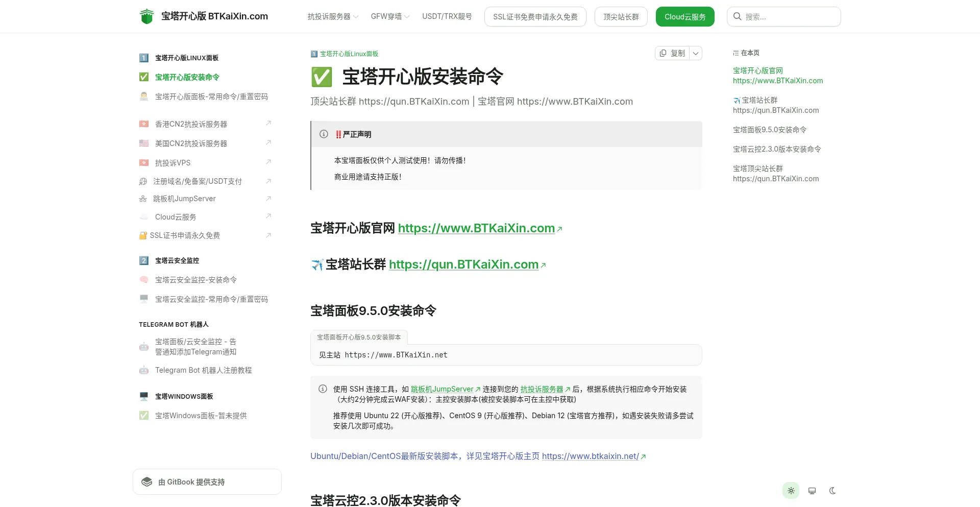Open 宝塔开心版LINUX面板 sidebar section
This screenshot has height=507, width=980.
[x=187, y=58]
